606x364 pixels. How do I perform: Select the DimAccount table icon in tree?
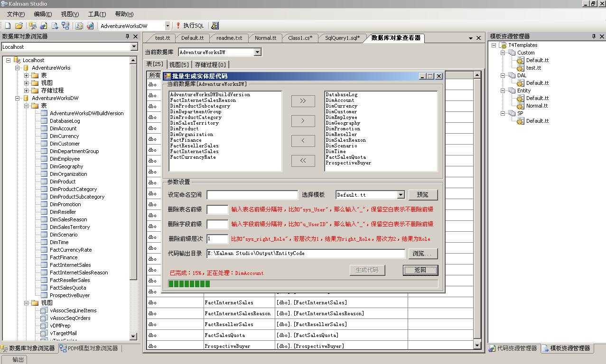44,128
